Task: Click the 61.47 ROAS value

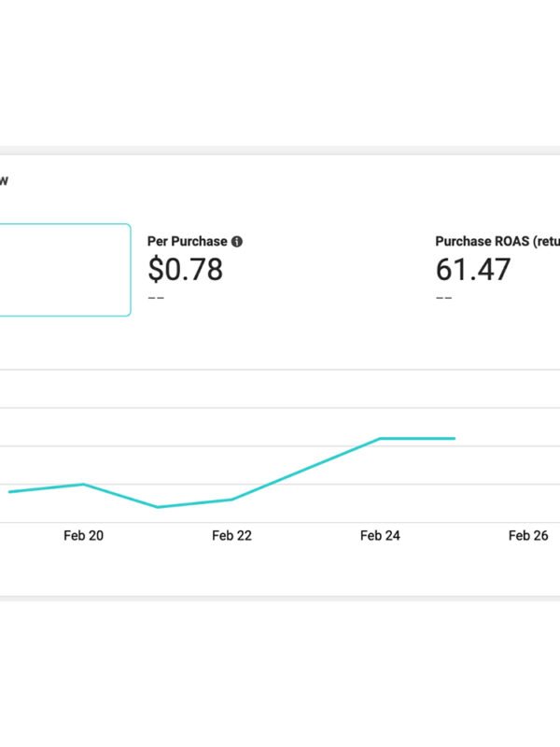Action: tap(473, 270)
